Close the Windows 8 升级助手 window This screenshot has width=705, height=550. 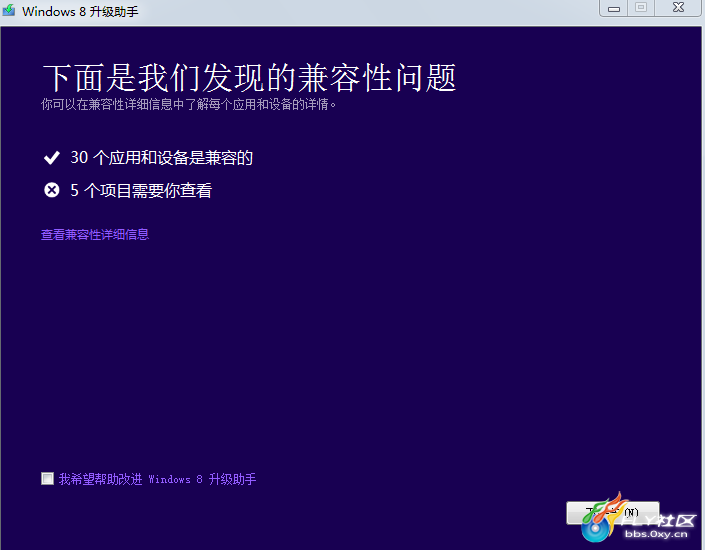678,8
